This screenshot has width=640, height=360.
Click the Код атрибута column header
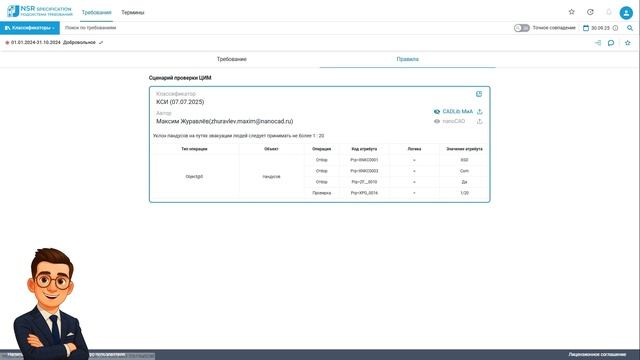coord(364,149)
